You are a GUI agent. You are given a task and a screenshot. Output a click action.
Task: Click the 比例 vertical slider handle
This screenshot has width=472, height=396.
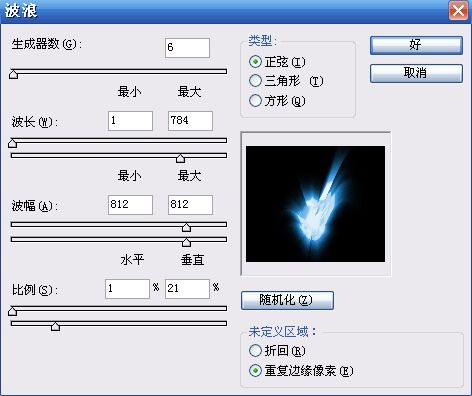56,326
